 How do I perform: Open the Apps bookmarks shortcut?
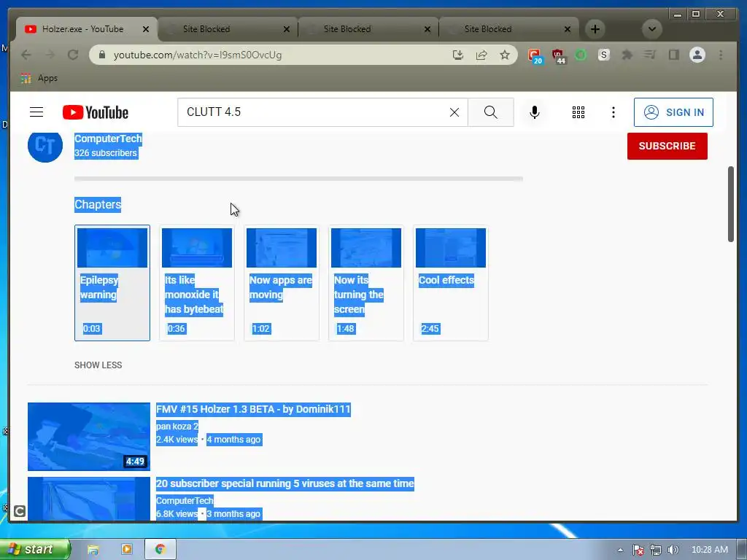tap(39, 78)
